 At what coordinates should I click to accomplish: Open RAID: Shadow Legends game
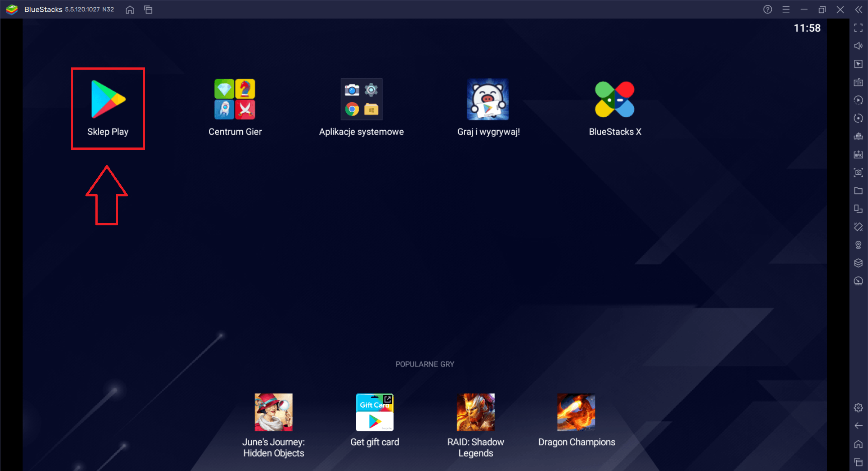(476, 425)
